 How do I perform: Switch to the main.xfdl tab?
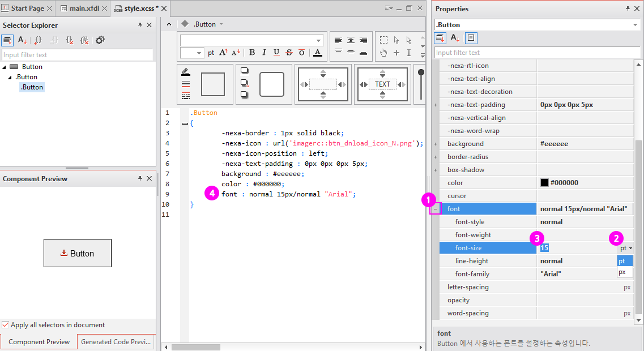pos(84,8)
